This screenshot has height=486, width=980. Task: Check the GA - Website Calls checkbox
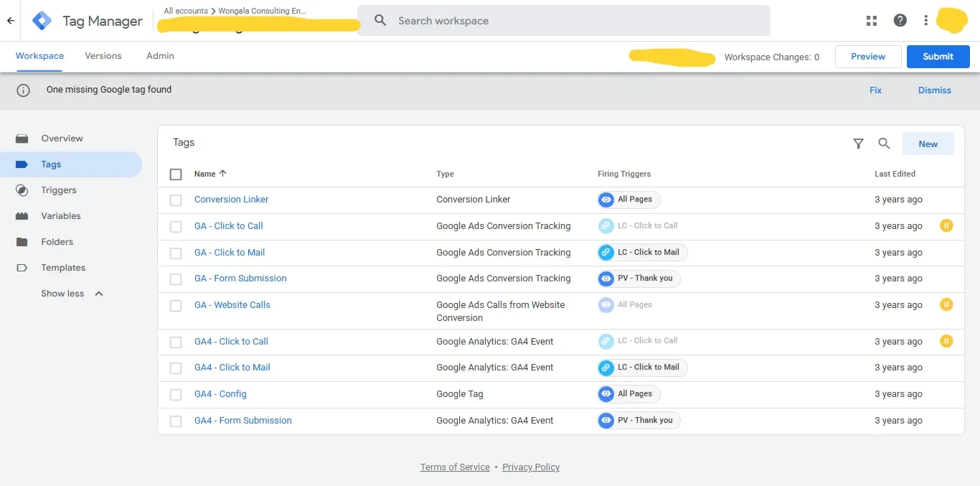(176, 305)
